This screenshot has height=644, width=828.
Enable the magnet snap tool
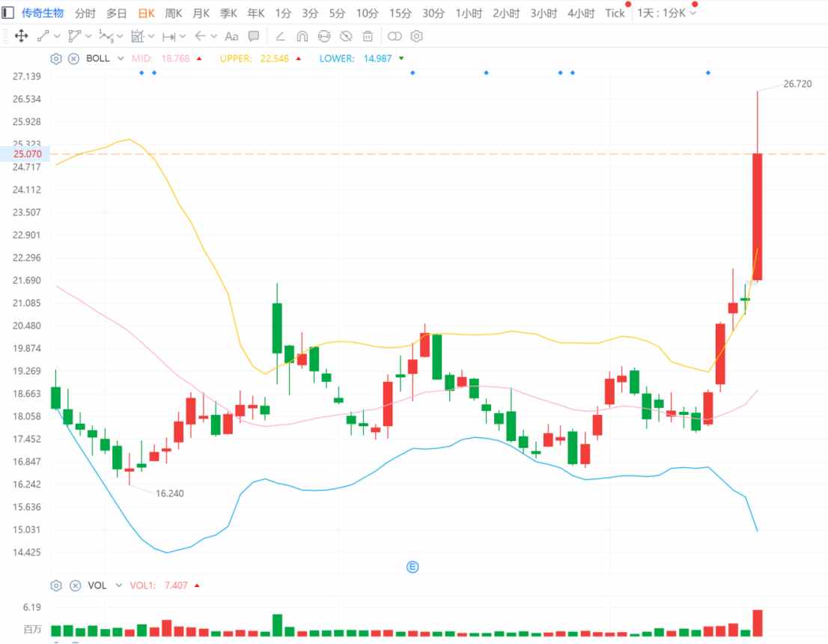(302, 36)
